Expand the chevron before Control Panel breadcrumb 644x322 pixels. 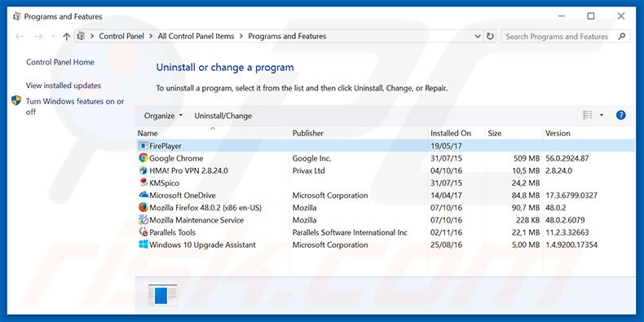point(92,36)
